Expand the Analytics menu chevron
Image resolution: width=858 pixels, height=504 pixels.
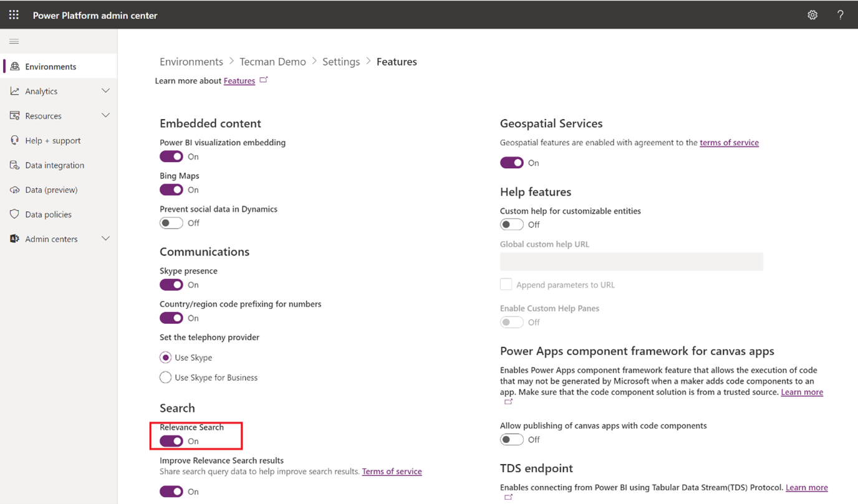click(105, 91)
